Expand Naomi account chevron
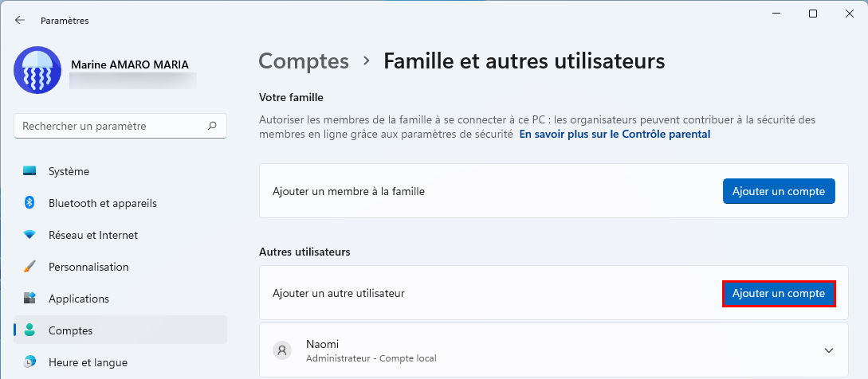The width and height of the screenshot is (868, 379). [x=829, y=350]
